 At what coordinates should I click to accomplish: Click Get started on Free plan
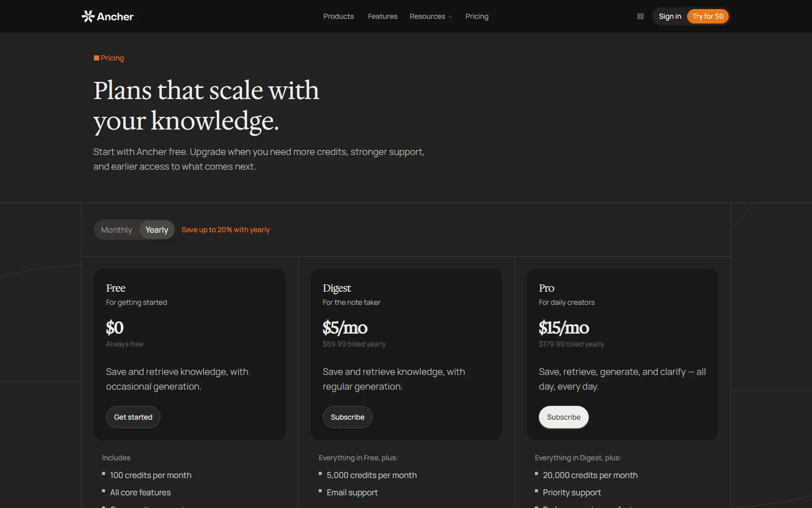click(133, 417)
